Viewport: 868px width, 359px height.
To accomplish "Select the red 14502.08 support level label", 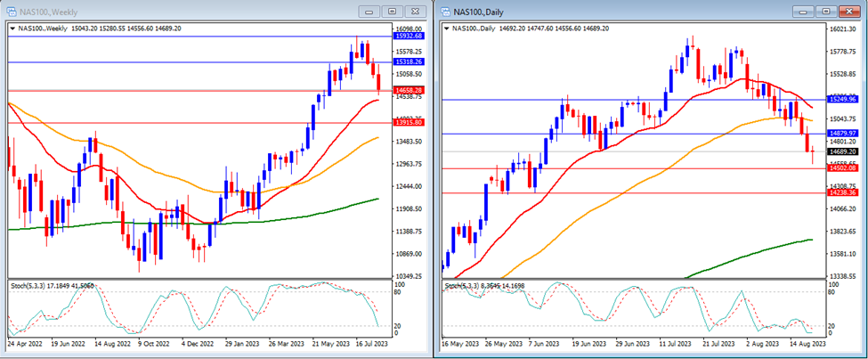I will (842, 168).
